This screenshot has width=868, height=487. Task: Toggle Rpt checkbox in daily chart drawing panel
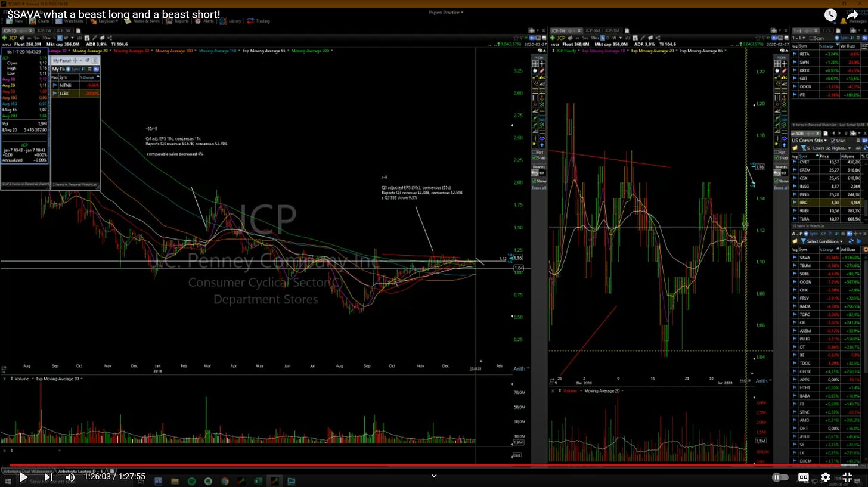coord(534,152)
